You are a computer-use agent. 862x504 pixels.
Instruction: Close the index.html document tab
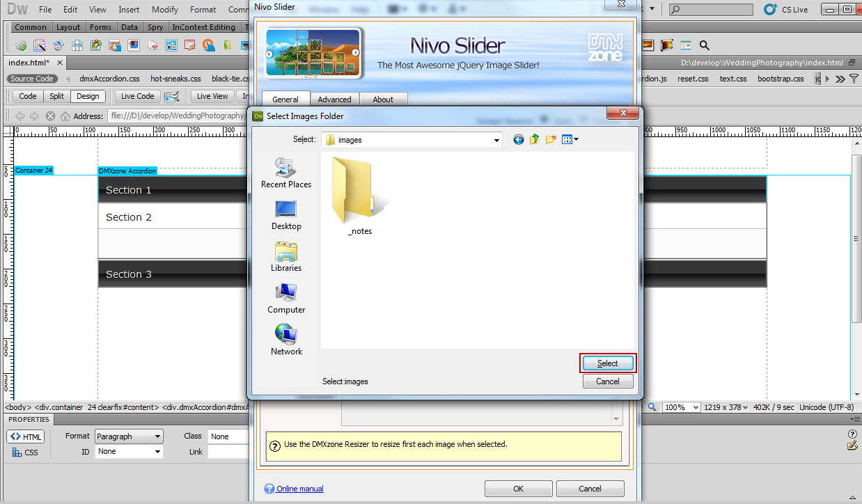tap(58, 63)
